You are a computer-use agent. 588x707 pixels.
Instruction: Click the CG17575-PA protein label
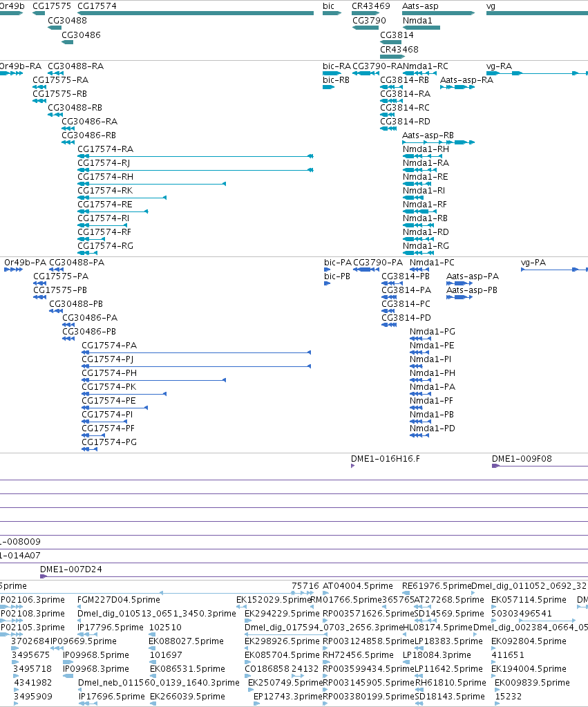[x=61, y=276]
